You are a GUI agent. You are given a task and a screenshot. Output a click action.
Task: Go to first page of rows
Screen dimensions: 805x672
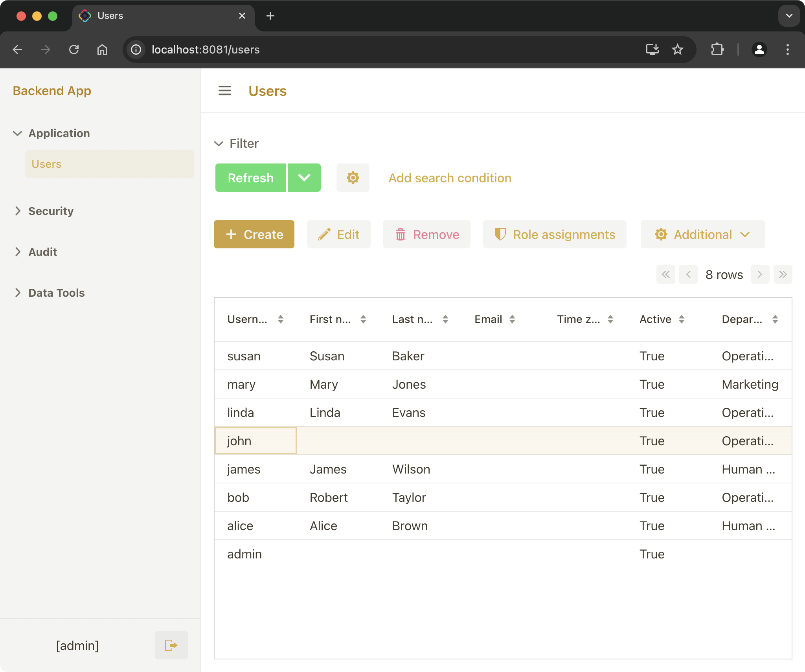(665, 274)
